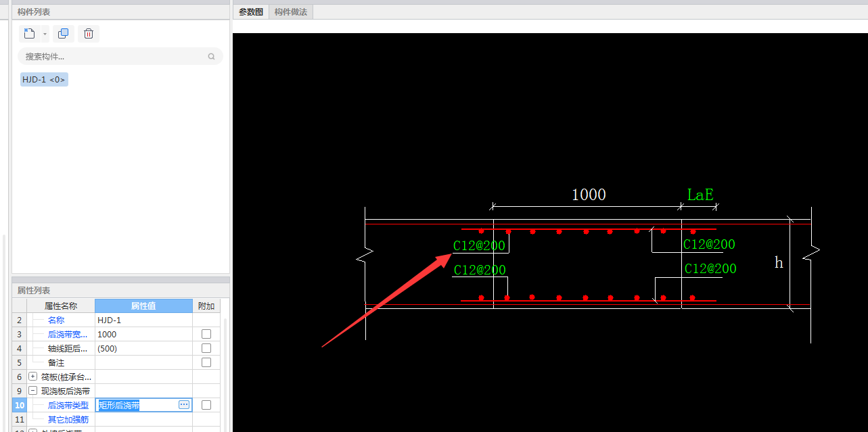Screen dimensions: 868x432
Task: Click the (500) value cell
Action: pyautogui.click(x=143, y=349)
